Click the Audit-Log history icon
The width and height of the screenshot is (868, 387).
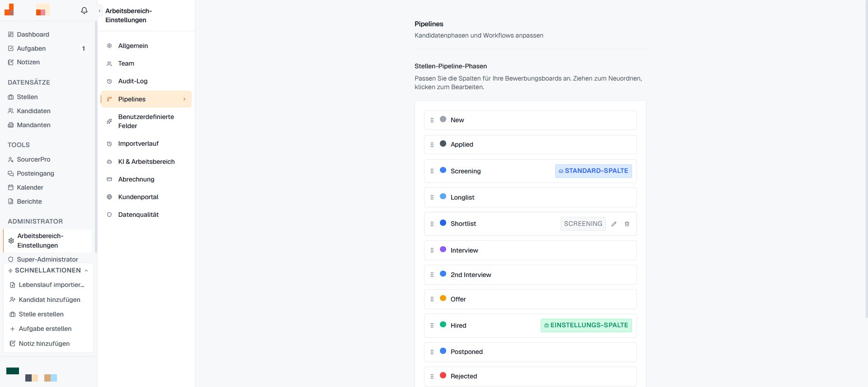pyautogui.click(x=109, y=81)
